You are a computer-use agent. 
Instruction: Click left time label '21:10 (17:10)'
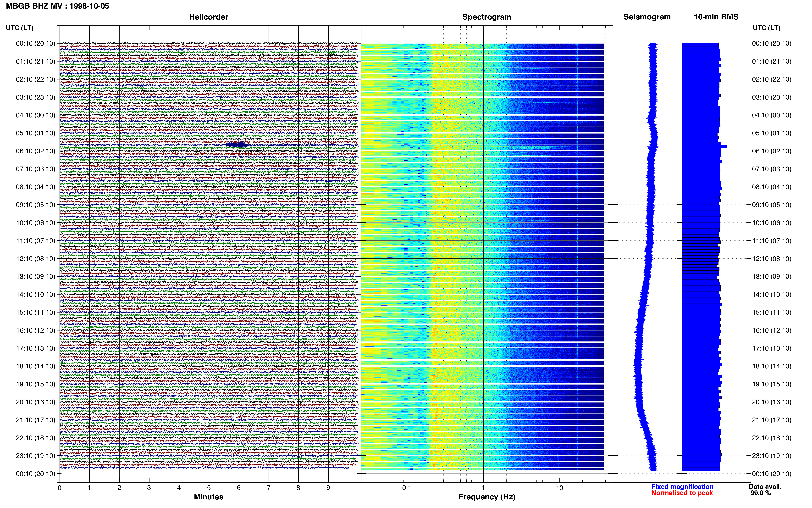(35, 420)
